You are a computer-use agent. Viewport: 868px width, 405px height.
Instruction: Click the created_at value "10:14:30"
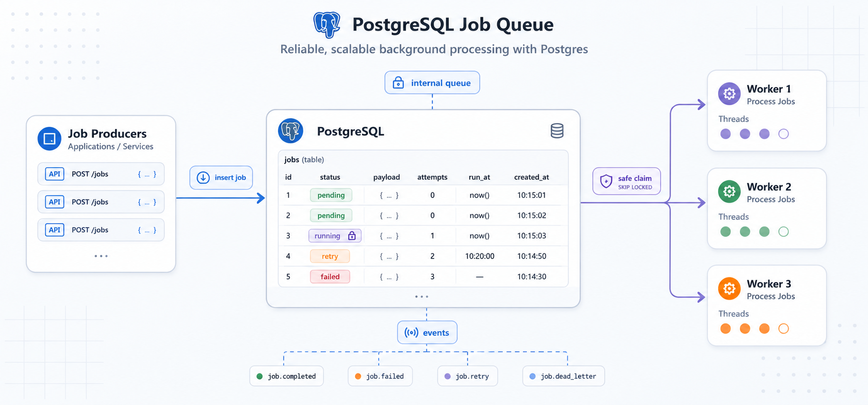tap(531, 276)
